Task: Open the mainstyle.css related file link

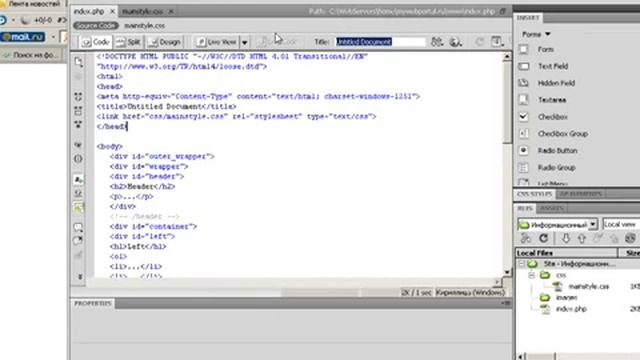Action: [144, 25]
